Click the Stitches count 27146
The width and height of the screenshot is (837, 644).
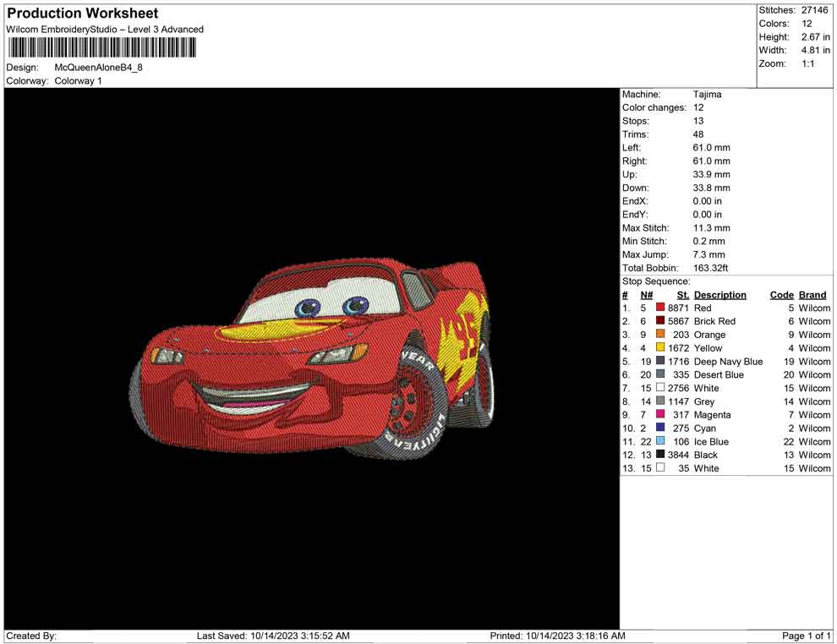click(815, 10)
